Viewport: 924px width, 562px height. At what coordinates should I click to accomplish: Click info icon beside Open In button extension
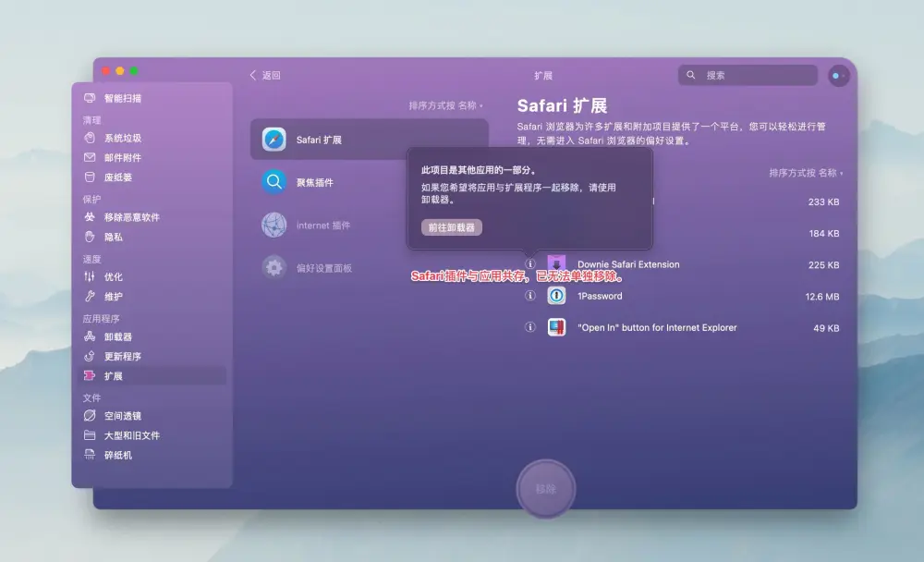pyautogui.click(x=530, y=326)
